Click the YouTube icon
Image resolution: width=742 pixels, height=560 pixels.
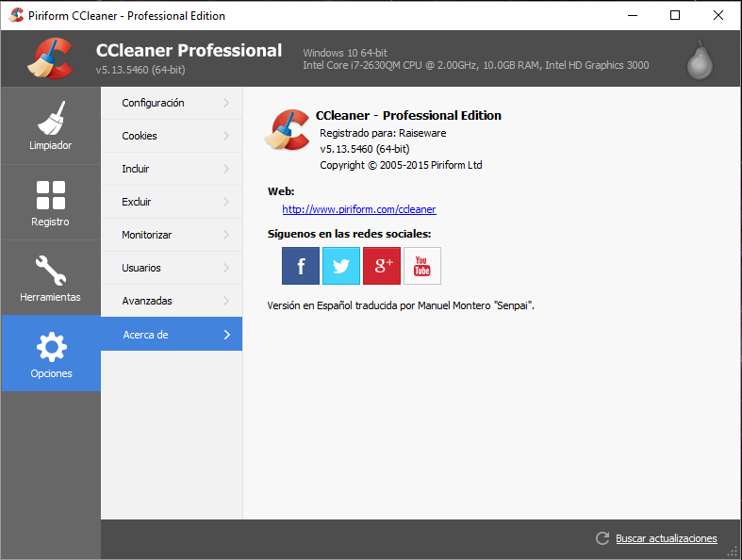(x=422, y=266)
